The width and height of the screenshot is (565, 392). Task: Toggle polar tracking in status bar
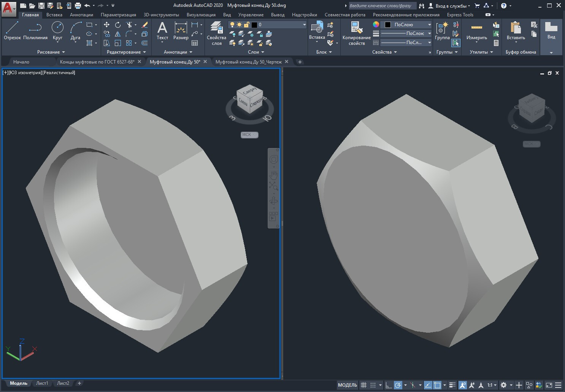click(x=398, y=385)
